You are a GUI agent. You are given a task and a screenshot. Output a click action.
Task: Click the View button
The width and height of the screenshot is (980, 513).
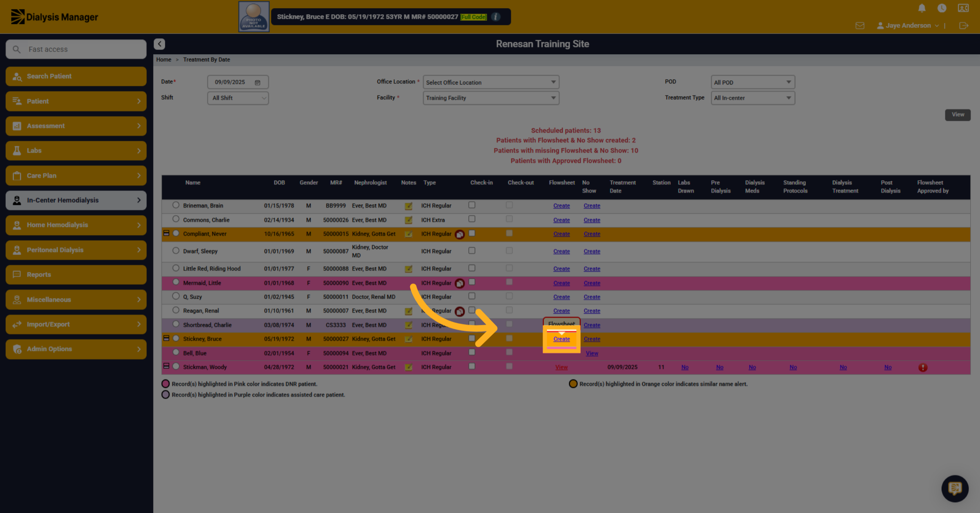click(x=958, y=115)
